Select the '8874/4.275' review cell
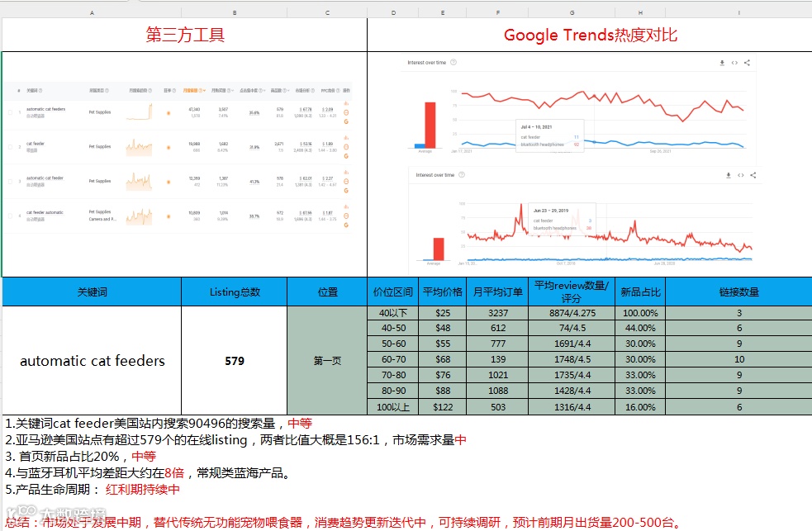The image size is (812, 531). click(x=572, y=313)
